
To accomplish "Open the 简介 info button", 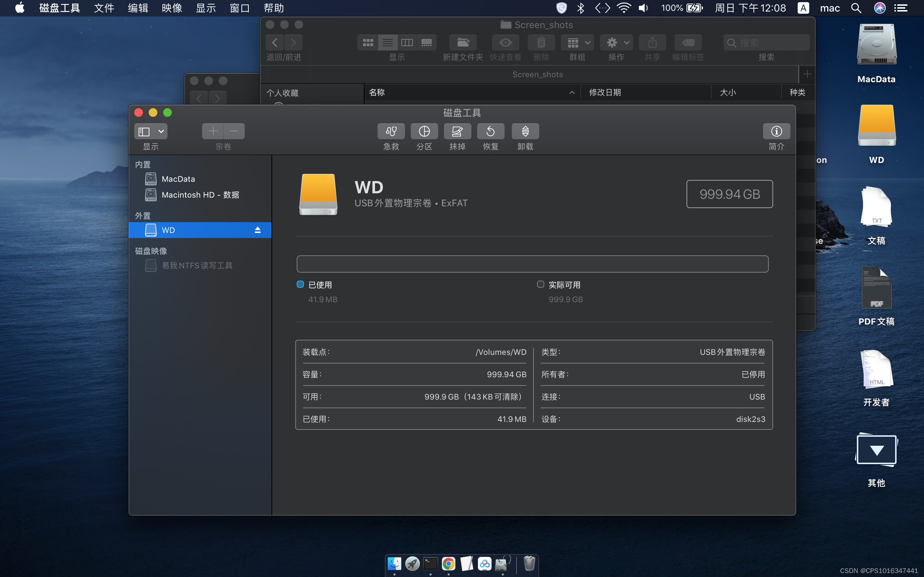I will [776, 131].
